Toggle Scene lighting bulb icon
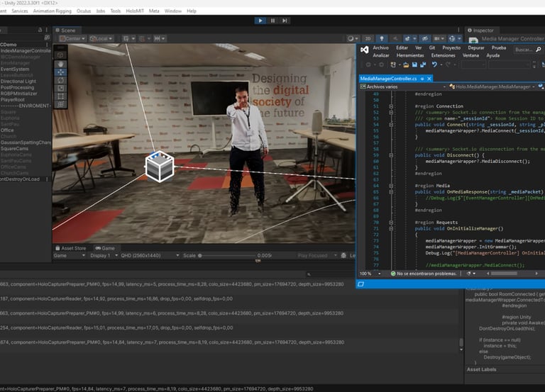The image size is (545, 392). 382,38
